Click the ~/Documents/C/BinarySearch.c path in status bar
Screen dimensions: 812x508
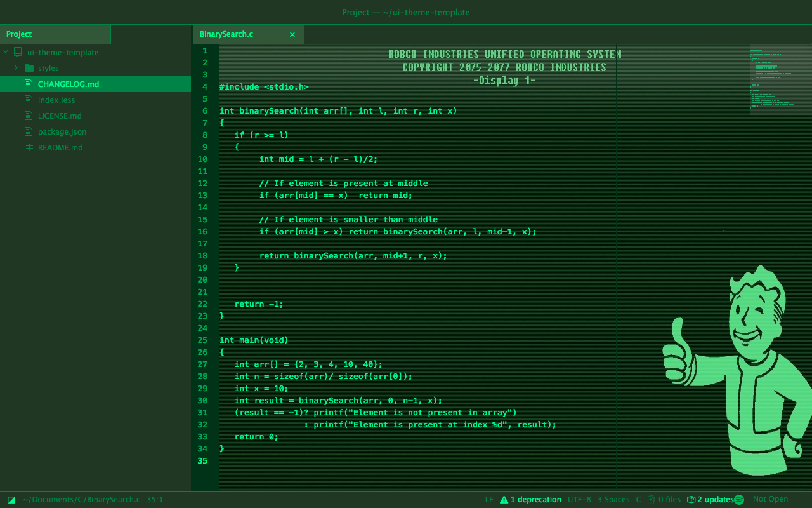coord(82,500)
